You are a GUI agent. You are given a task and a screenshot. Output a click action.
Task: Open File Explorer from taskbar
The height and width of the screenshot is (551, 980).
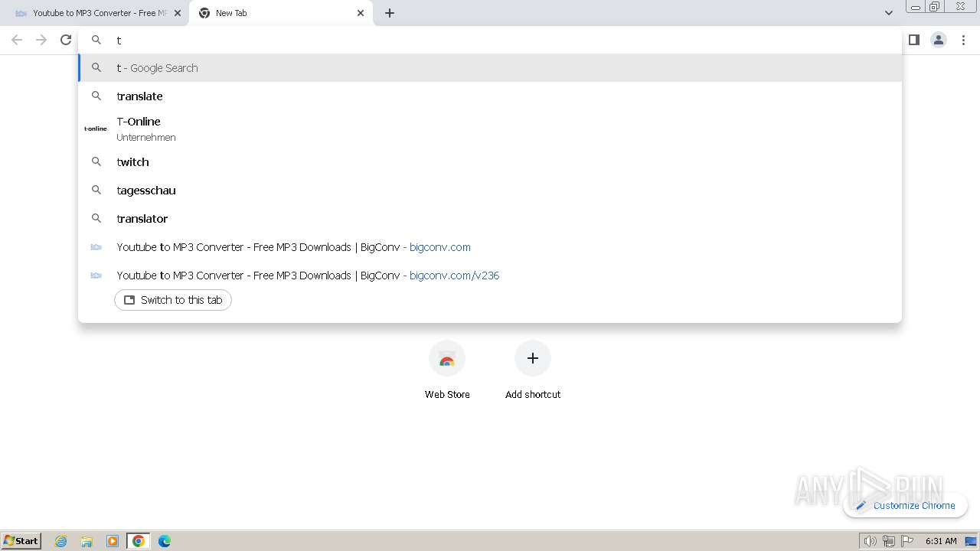87,541
